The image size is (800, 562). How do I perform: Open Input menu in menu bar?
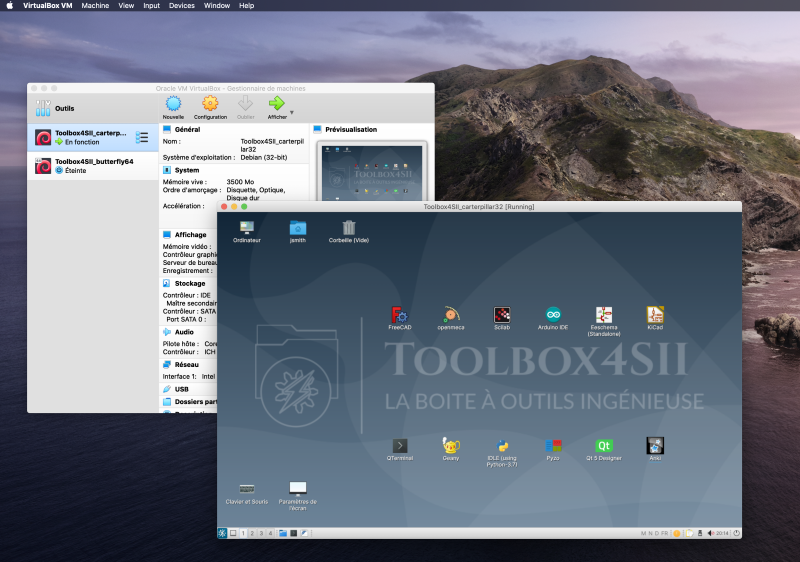[x=152, y=6]
